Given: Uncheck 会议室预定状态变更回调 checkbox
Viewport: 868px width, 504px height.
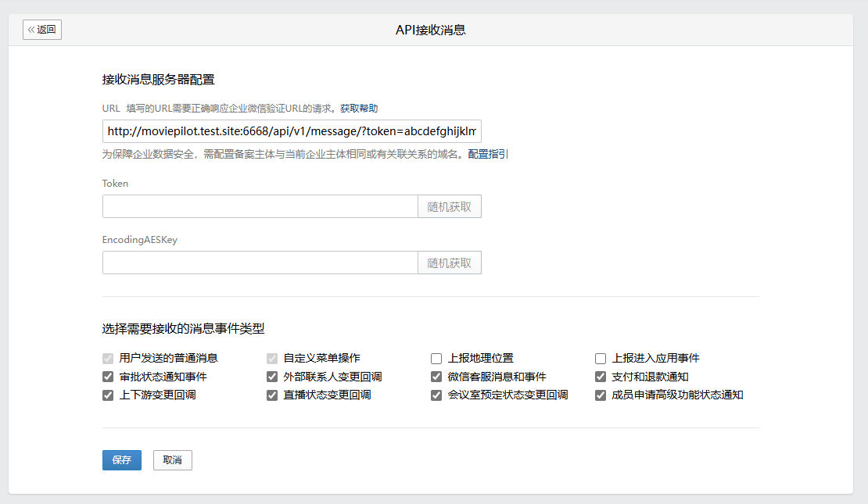Looking at the screenshot, I should click(x=436, y=395).
